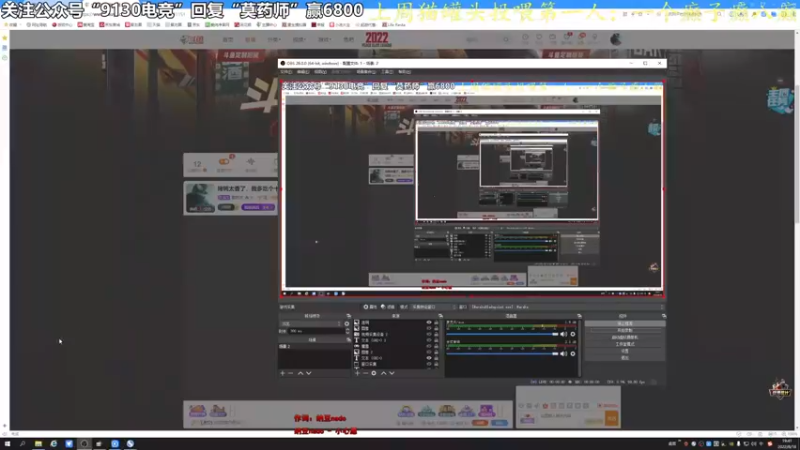The width and height of the screenshot is (800, 450).
Task: Click Douyu logo in site header
Action: pos(192,39)
